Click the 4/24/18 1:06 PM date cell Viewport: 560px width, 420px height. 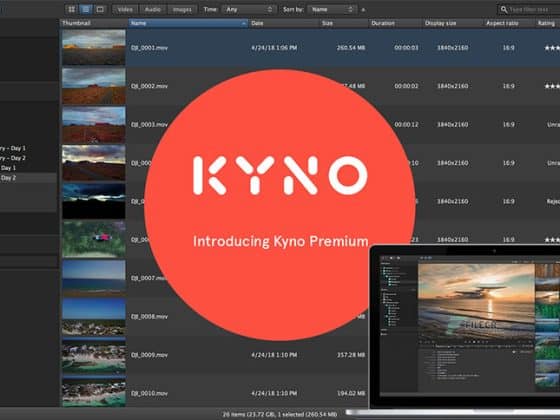[274, 48]
